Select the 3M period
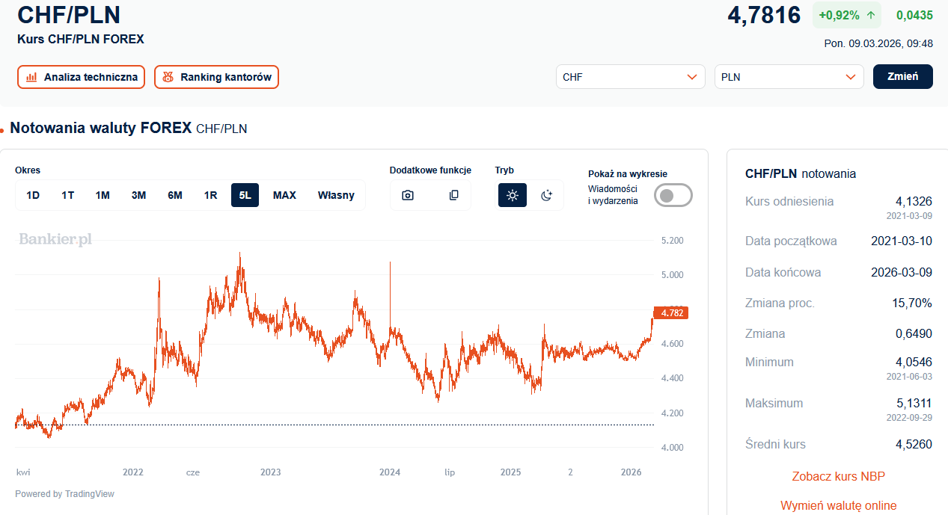Image resolution: width=948 pixels, height=515 pixels. [138, 195]
